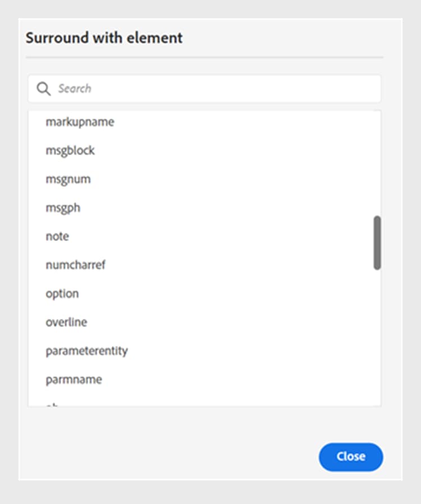Choose msgnum from the element list
This screenshot has height=504, width=421.
point(68,179)
